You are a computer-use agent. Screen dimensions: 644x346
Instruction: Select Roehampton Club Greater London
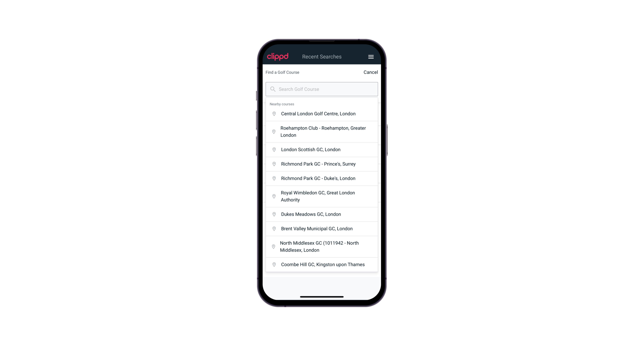pos(322,131)
